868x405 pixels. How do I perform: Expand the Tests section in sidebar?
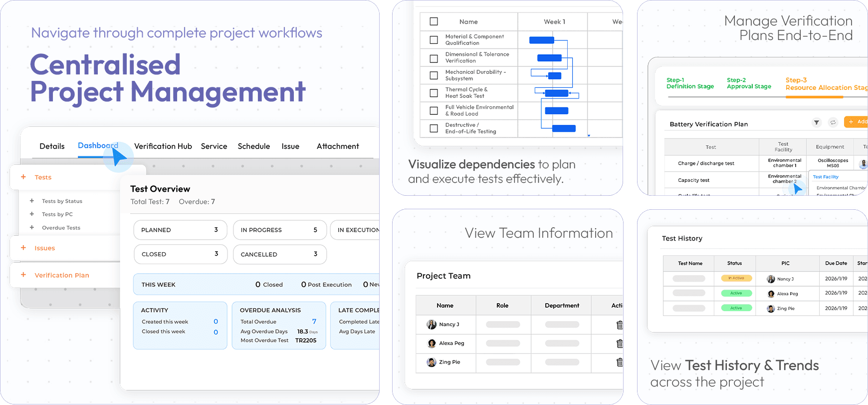23,177
